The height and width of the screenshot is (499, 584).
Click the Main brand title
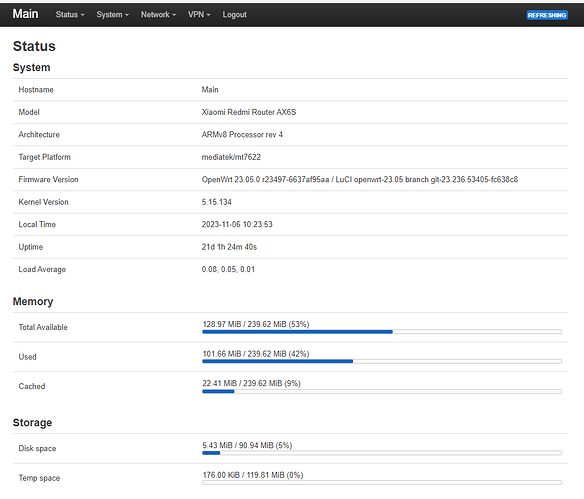click(25, 14)
